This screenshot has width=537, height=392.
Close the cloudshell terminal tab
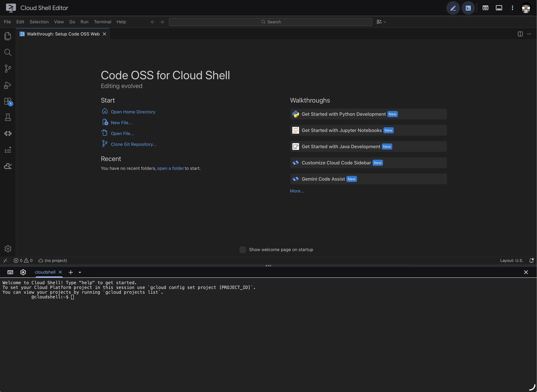(x=60, y=272)
